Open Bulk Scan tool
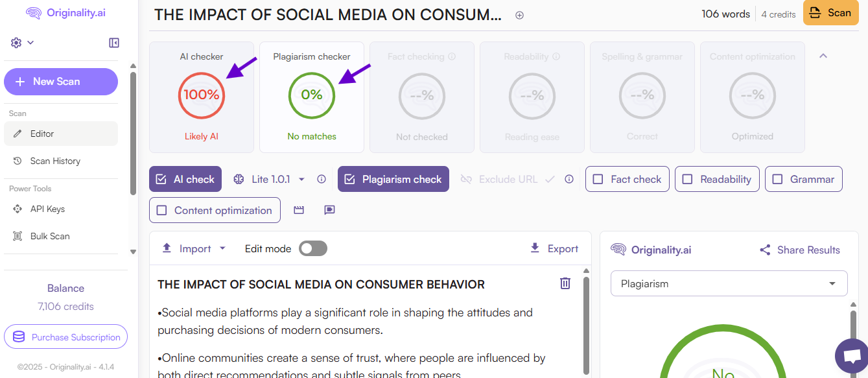This screenshot has width=868, height=378. 61,236
